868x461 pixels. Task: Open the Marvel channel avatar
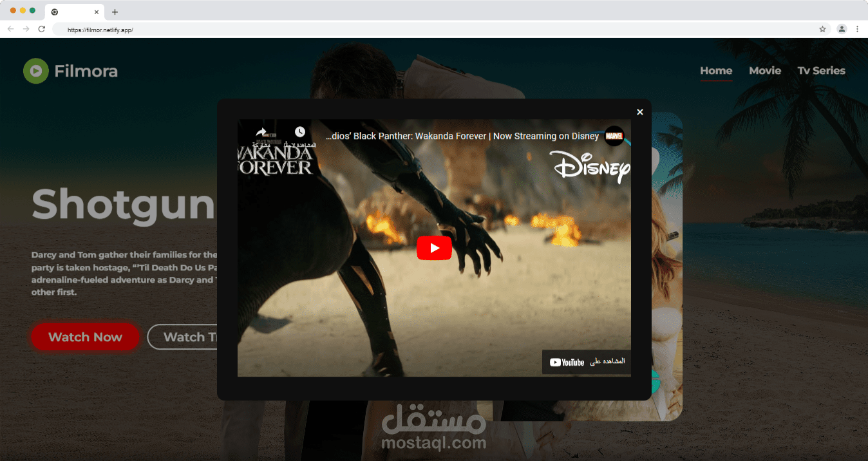[614, 136]
